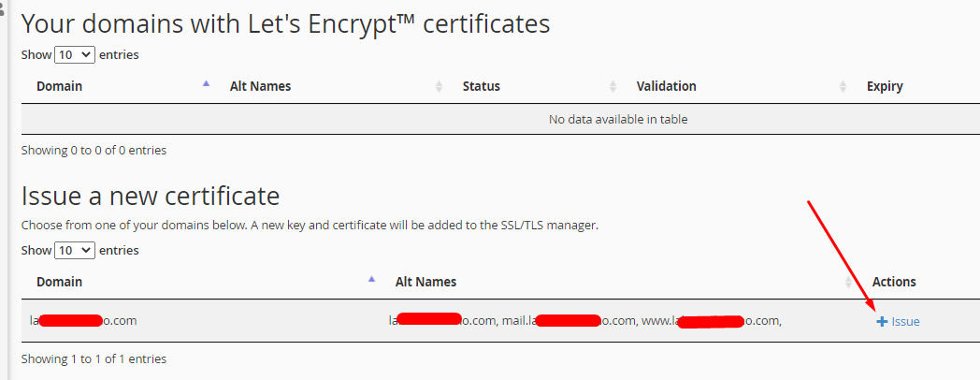The image size is (980, 380).
Task: Click sort arrows of Alt Names in new certificate table
Action: point(849,283)
